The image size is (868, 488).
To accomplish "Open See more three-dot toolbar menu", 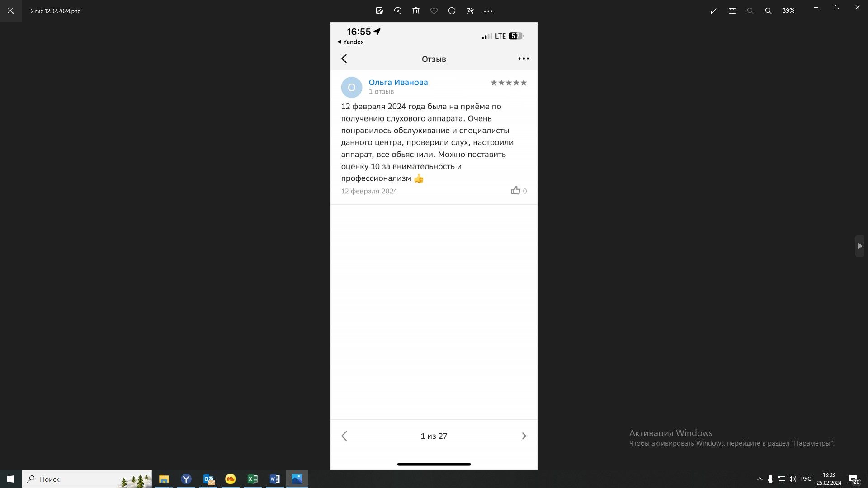I will [x=488, y=11].
